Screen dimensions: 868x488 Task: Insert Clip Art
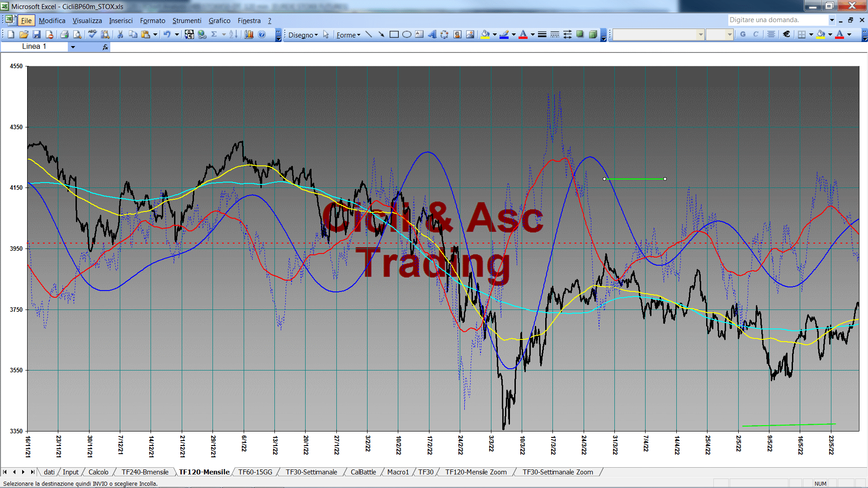pyautogui.click(x=458, y=34)
